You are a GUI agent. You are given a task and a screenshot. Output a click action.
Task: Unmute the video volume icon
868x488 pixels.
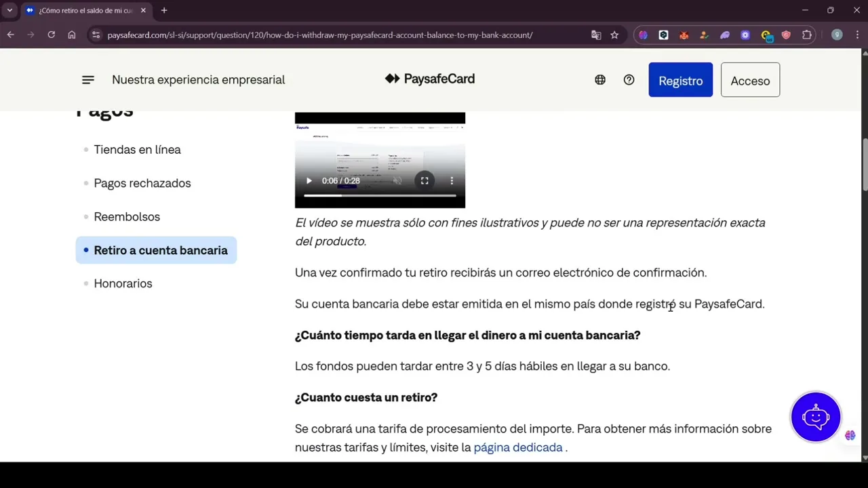point(397,181)
